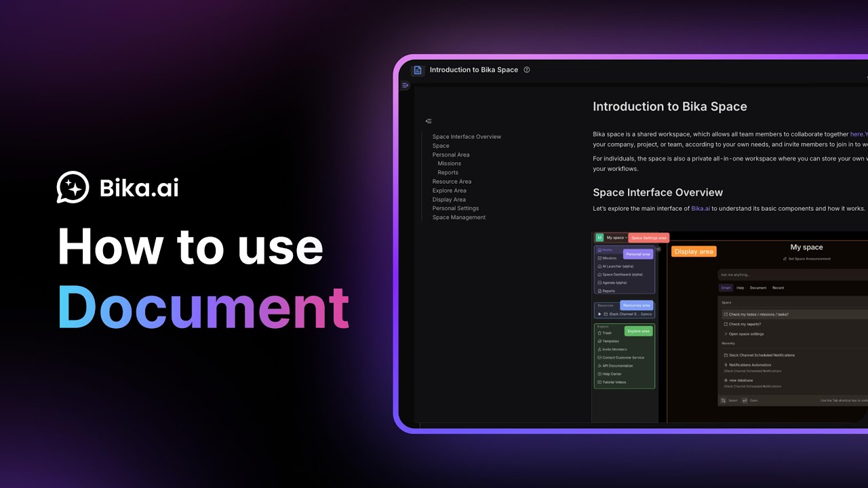Open 'Tutorial Videos' in the embedded Explore list
Viewport: 868px width, 488px height.
(612, 382)
